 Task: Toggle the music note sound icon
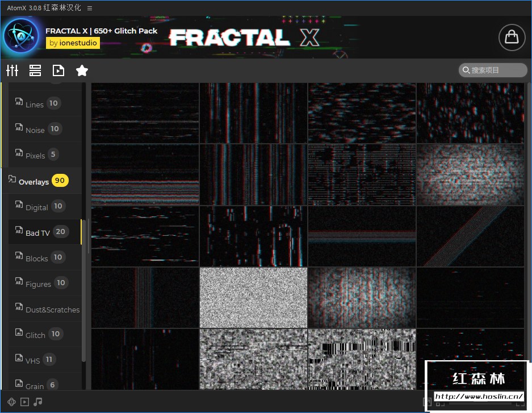(x=37, y=402)
